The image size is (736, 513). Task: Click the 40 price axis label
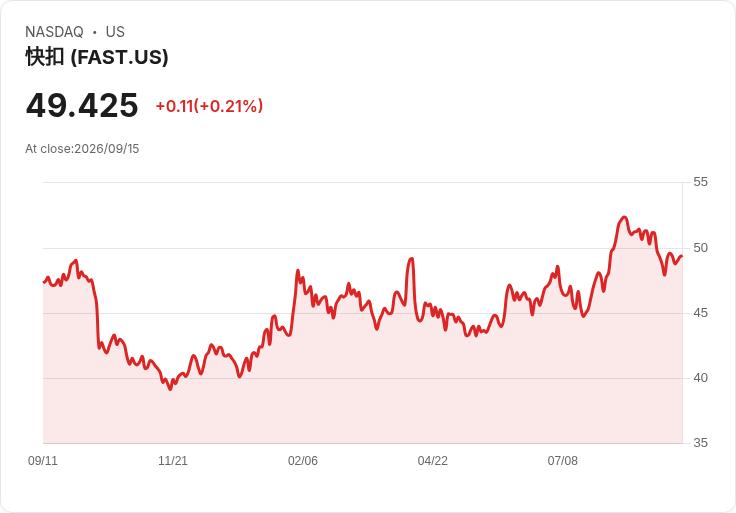pos(700,378)
